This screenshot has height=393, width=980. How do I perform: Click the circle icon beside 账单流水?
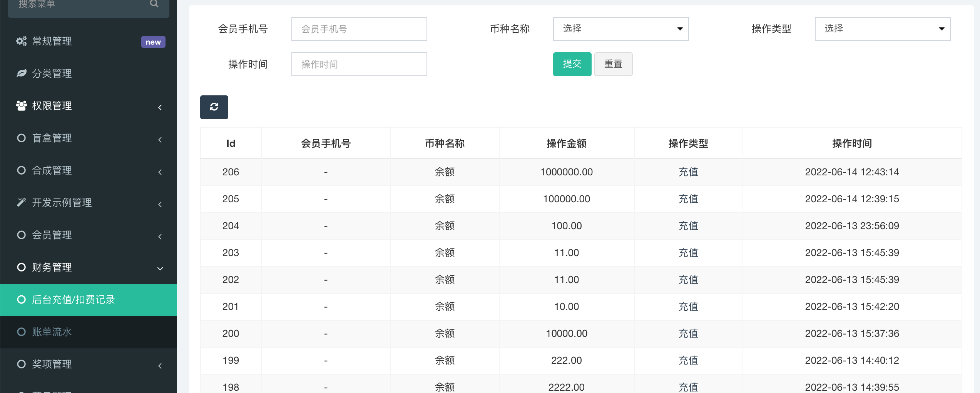click(x=22, y=332)
